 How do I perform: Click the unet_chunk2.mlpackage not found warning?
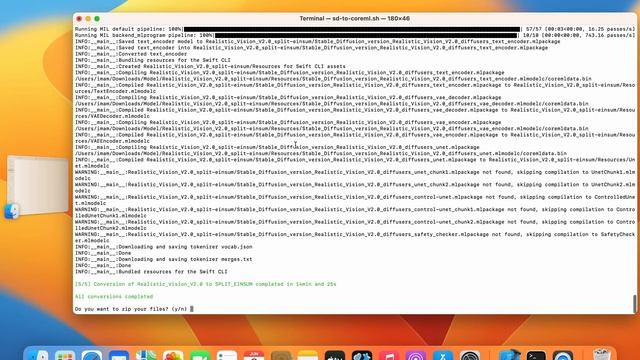[355, 188]
